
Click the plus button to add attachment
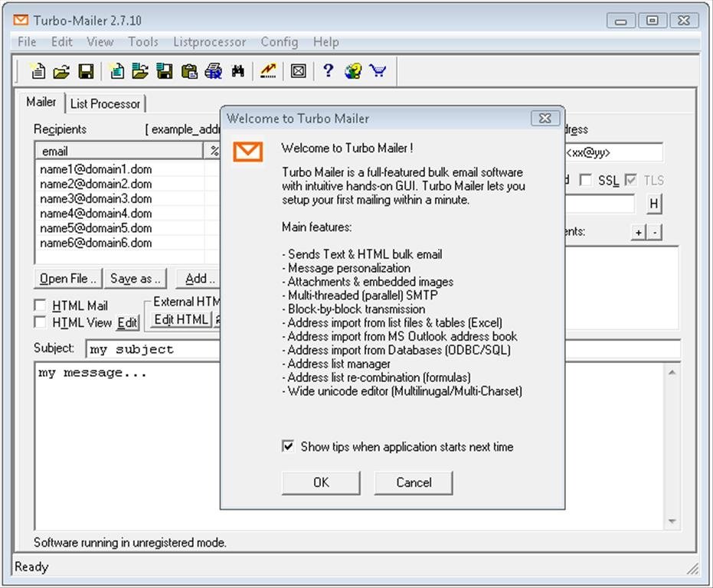pyautogui.click(x=639, y=233)
